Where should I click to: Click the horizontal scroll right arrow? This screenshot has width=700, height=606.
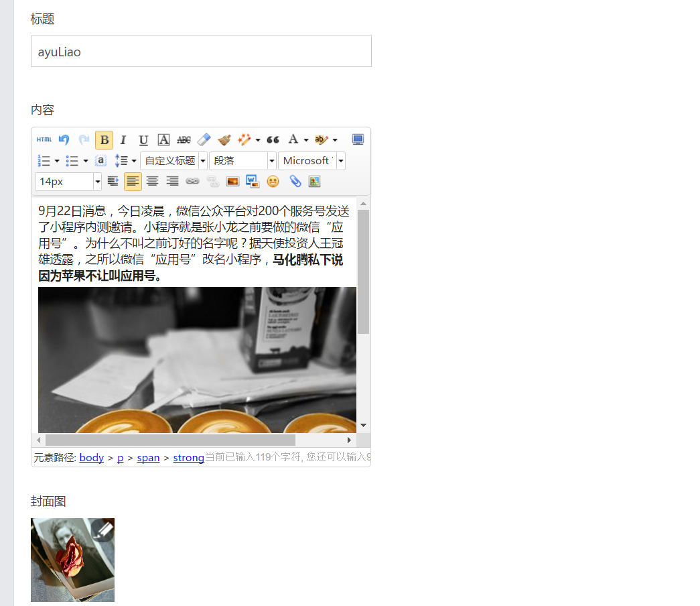click(x=349, y=440)
